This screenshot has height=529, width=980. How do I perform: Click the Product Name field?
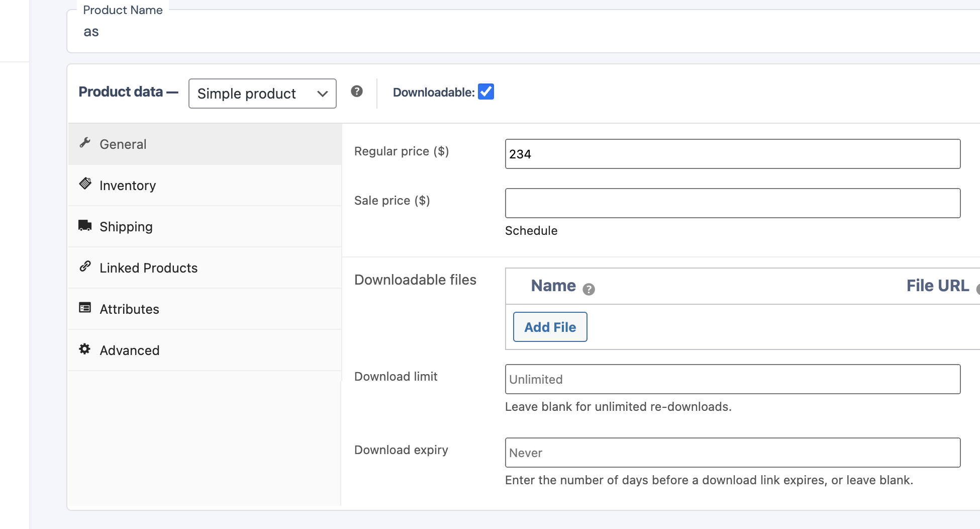tap(523, 32)
